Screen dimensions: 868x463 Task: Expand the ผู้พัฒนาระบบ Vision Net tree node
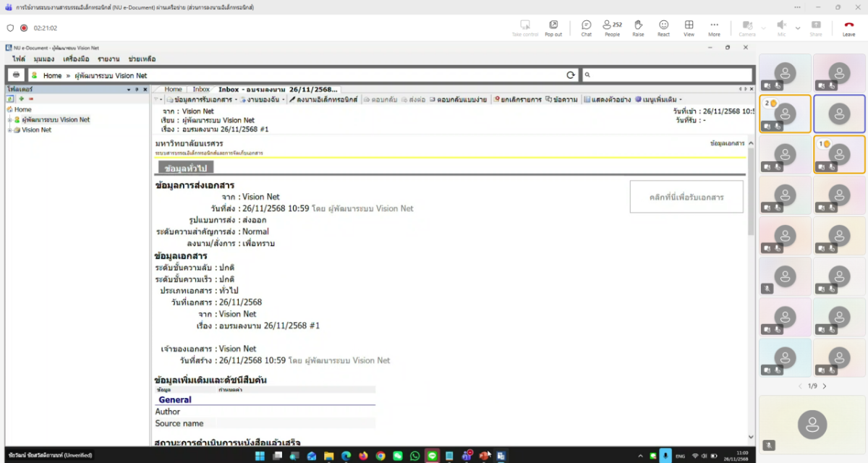coord(9,120)
